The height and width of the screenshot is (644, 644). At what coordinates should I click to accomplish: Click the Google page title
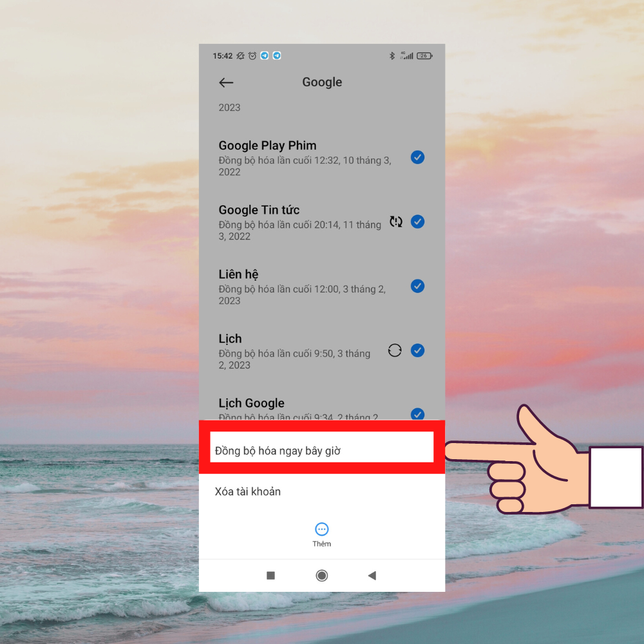pos(322,82)
